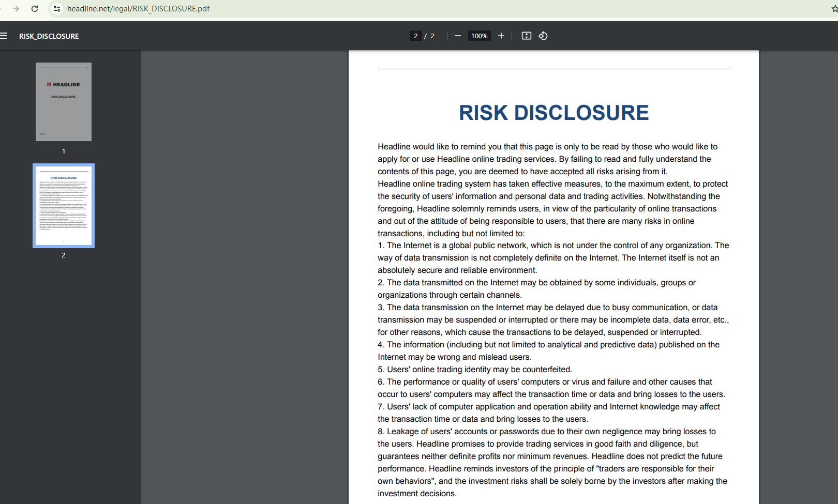Screen dimensions: 838x504
Task: Click the browser forward arrow
Action: [x=16, y=9]
